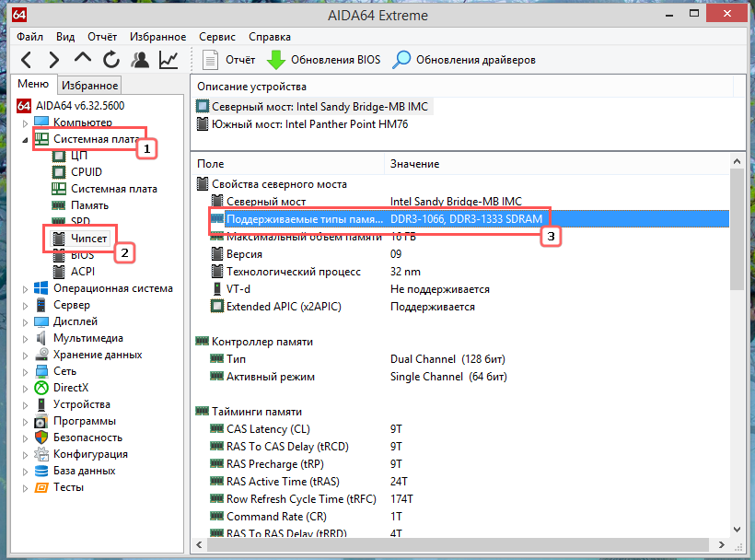Click the horizontal scrollbar right arrow
The width and height of the screenshot is (755, 560).
721,544
